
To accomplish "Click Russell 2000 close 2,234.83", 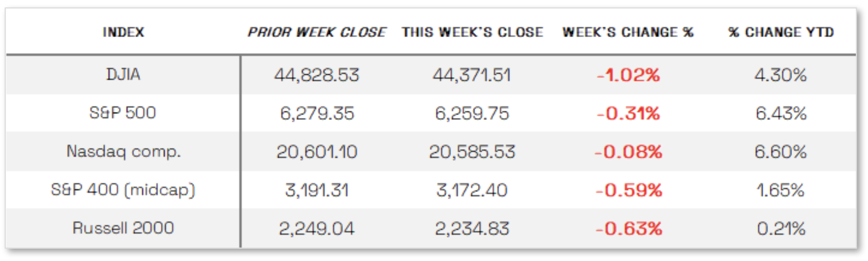I will [x=472, y=229].
